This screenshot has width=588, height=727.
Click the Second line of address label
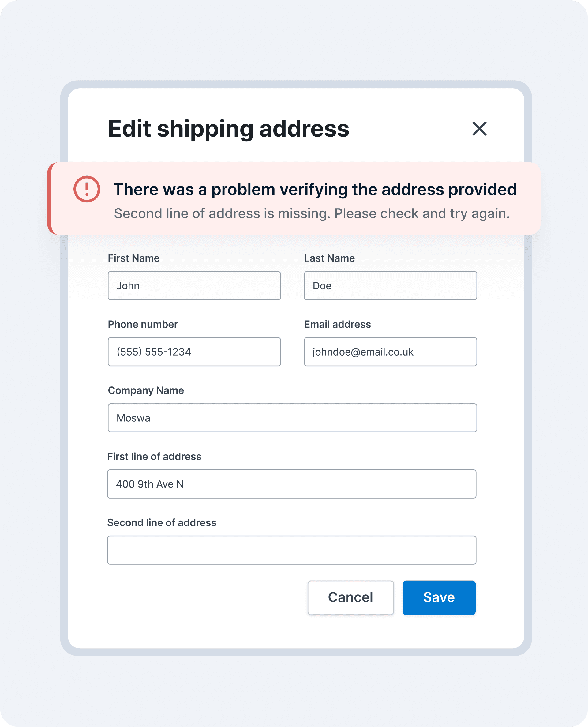162,523
